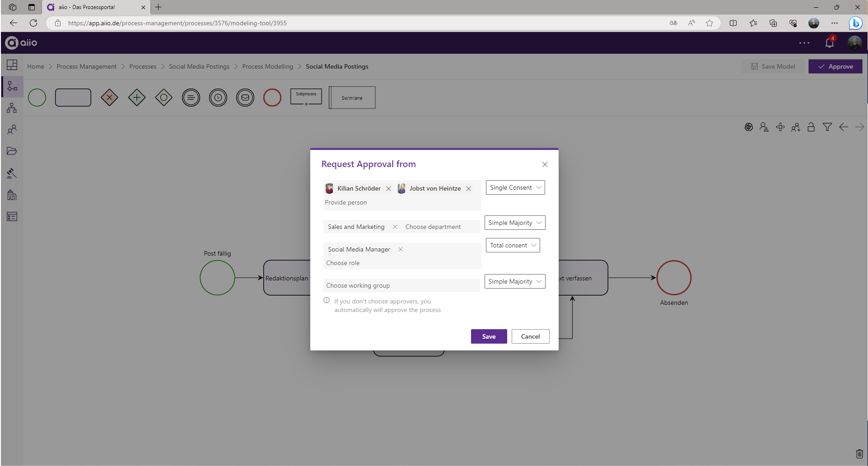Expand the Total consent dropdown
This screenshot has width=868, height=466.
pyautogui.click(x=513, y=245)
